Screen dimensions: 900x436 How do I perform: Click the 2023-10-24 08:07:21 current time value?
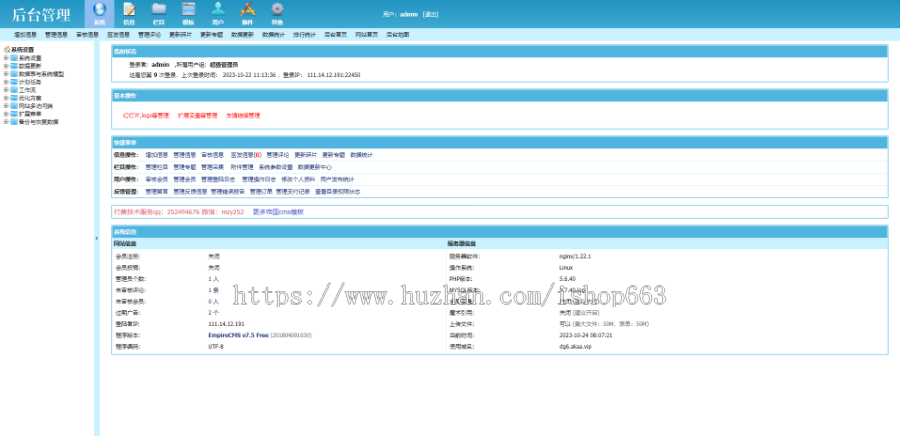(585, 335)
